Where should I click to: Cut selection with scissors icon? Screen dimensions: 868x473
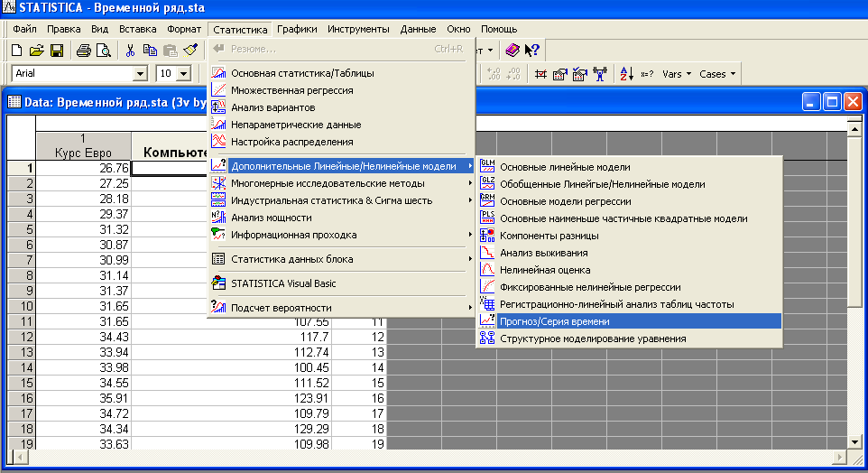130,51
